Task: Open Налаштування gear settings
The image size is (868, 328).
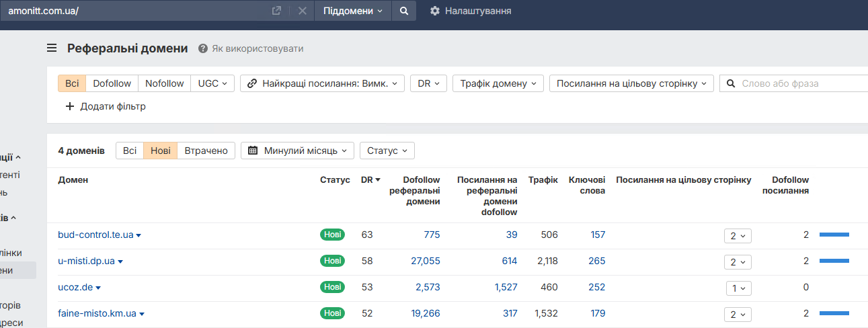Action: 434,11
